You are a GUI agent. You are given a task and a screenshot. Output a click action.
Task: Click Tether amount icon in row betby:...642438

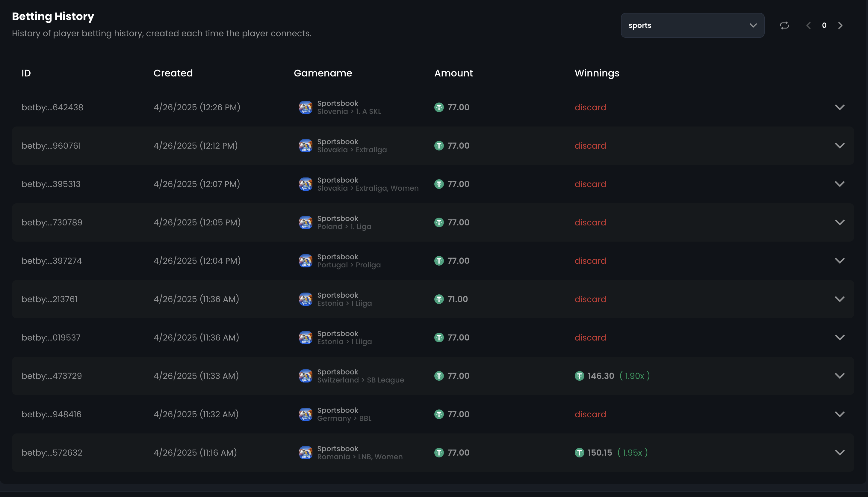[x=439, y=107]
